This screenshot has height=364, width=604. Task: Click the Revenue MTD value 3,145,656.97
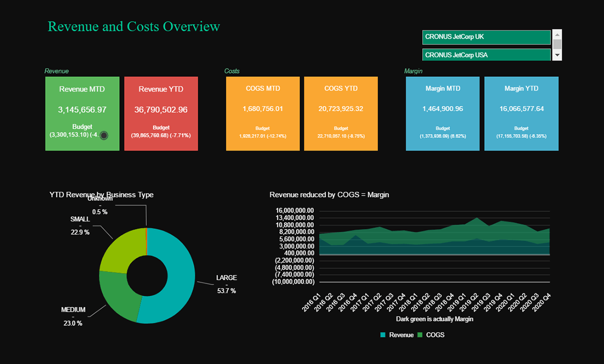(82, 110)
